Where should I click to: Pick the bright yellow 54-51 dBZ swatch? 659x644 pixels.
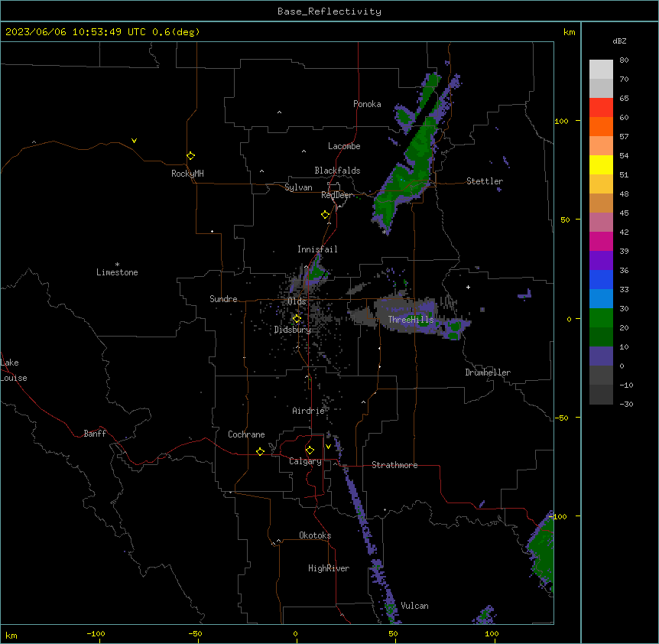tap(601, 164)
